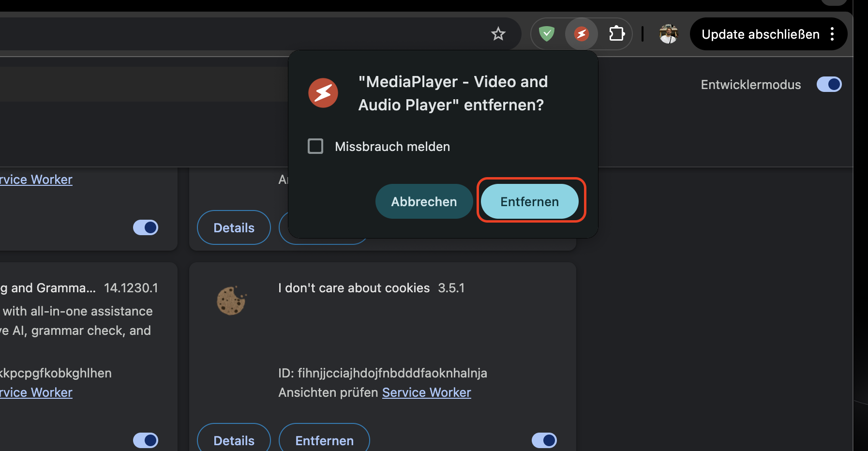Click the version number 14.1230.1
The height and width of the screenshot is (451, 868).
(131, 288)
